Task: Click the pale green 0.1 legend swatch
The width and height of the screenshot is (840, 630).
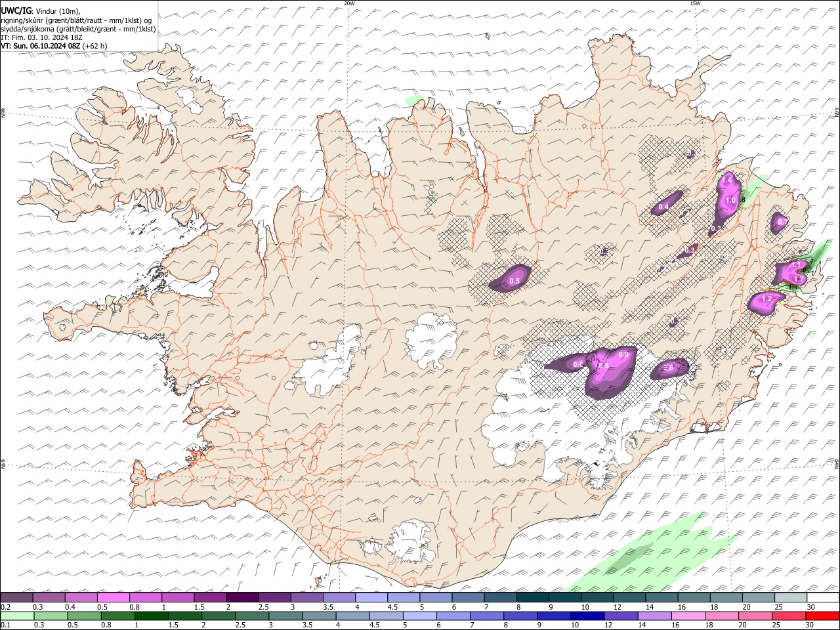Action: point(16,616)
